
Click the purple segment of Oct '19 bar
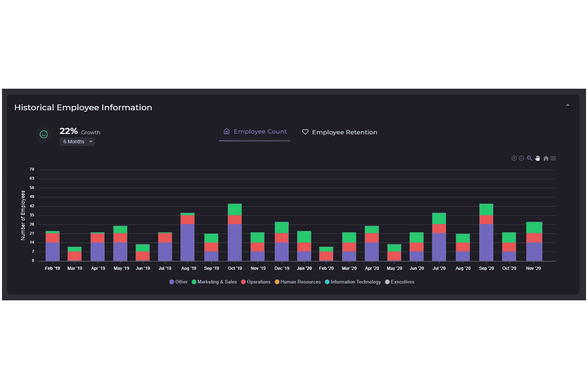click(x=235, y=242)
